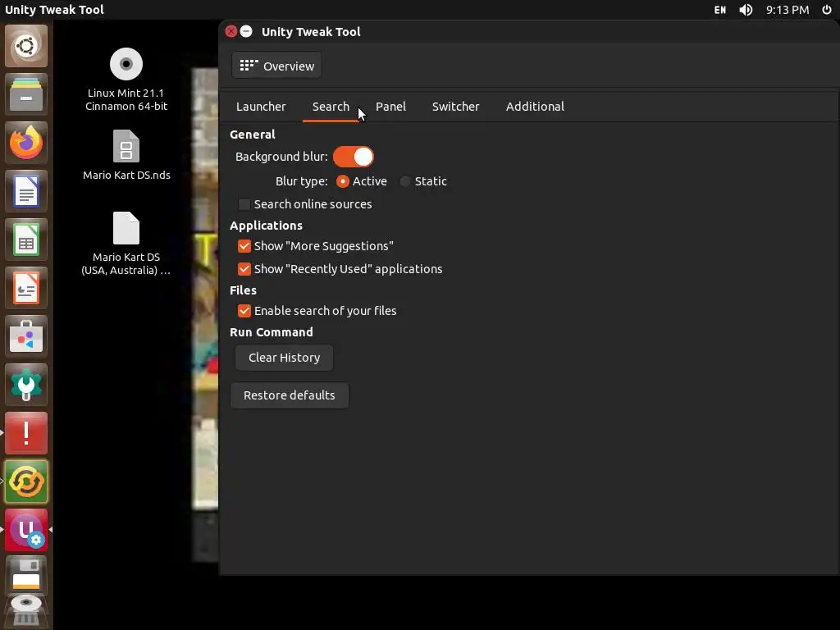This screenshot has width=840, height=630.
Task: Open the power session menu icon
Action: (827, 10)
